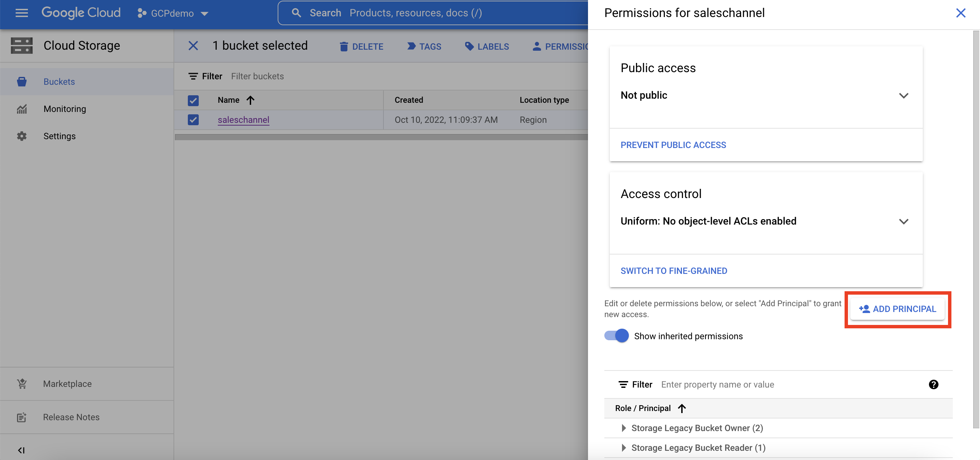Screen dimensions: 980x460
Task: Expand Storage Legacy Bucket Owner role
Action: click(624, 428)
